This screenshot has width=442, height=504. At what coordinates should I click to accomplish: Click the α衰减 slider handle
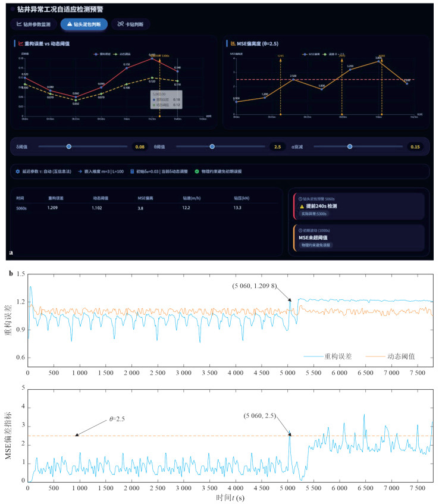point(350,146)
